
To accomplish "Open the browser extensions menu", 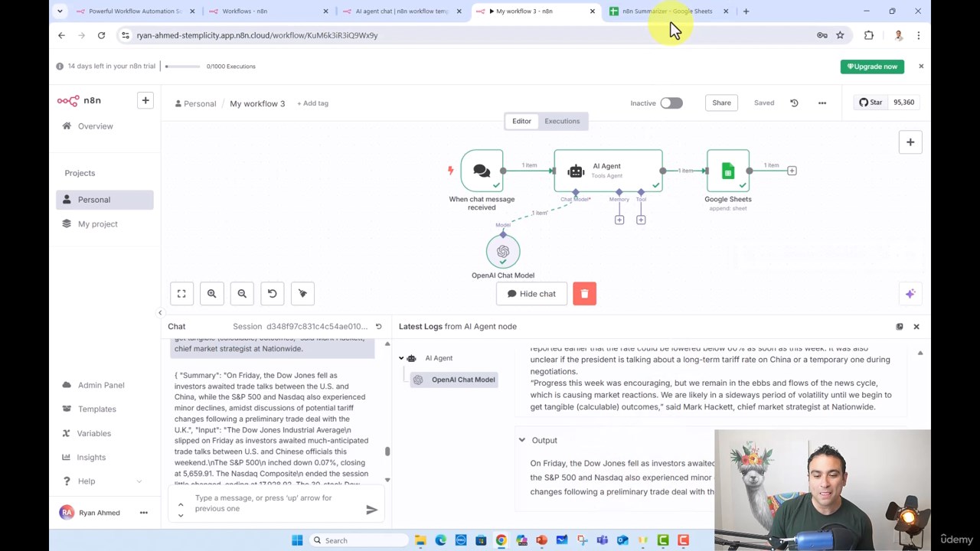I will [869, 35].
